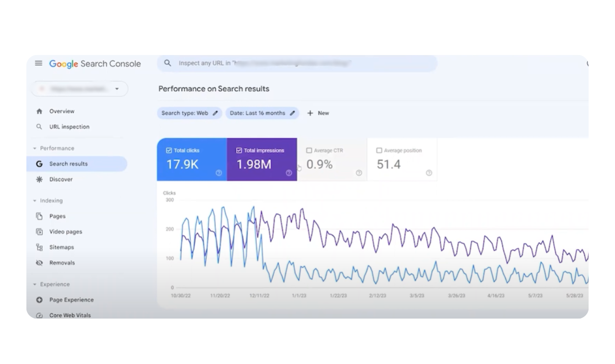Click the Video pages icon
This screenshot has height=364, width=615.
click(x=39, y=232)
